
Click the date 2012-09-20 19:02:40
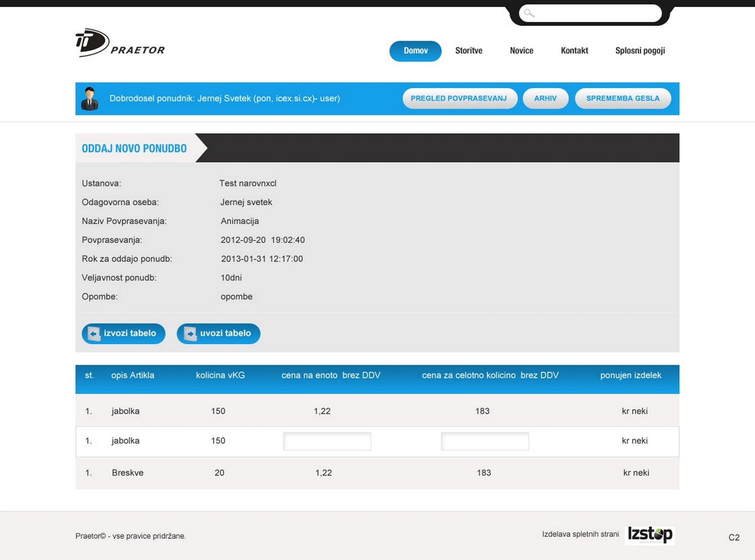pyautogui.click(x=263, y=240)
